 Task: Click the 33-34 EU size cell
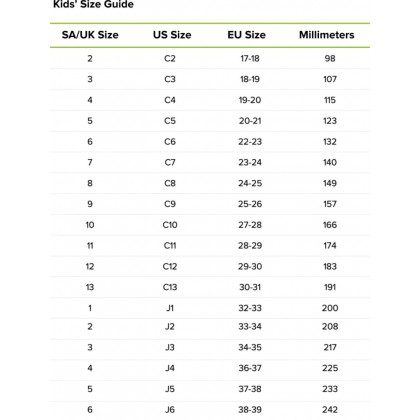pos(250,326)
